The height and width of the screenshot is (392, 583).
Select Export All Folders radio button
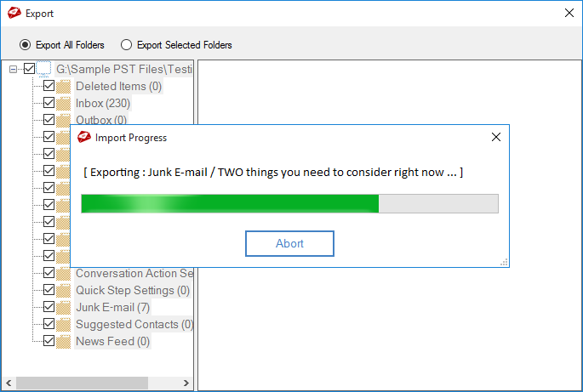tap(25, 45)
